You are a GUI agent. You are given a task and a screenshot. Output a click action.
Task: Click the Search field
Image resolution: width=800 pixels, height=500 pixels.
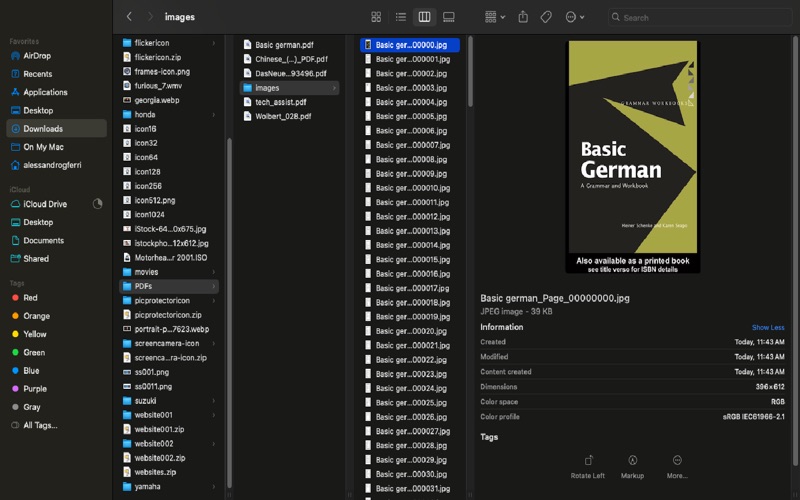(x=699, y=17)
